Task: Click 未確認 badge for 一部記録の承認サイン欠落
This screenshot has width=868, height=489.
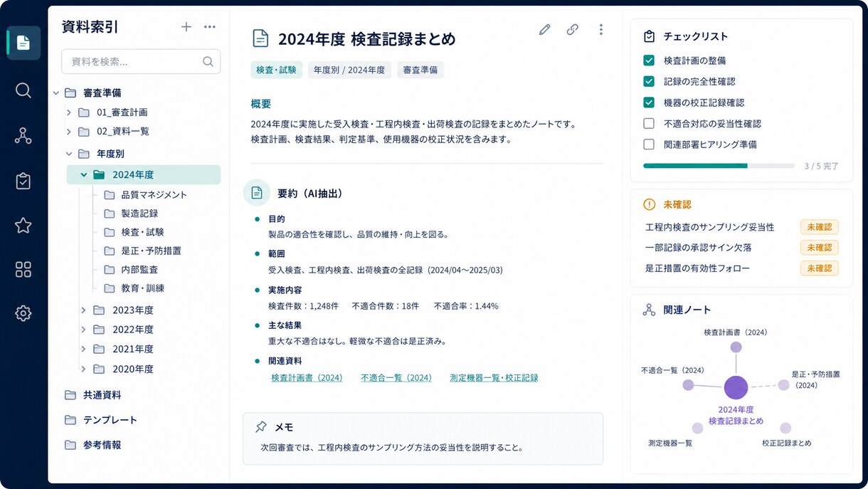Action: pyautogui.click(x=820, y=248)
